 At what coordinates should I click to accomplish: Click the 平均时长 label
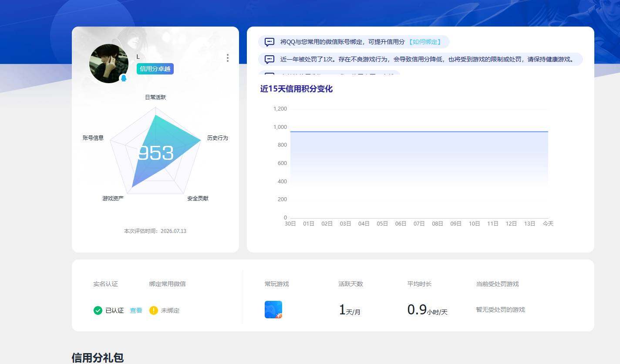tap(419, 284)
